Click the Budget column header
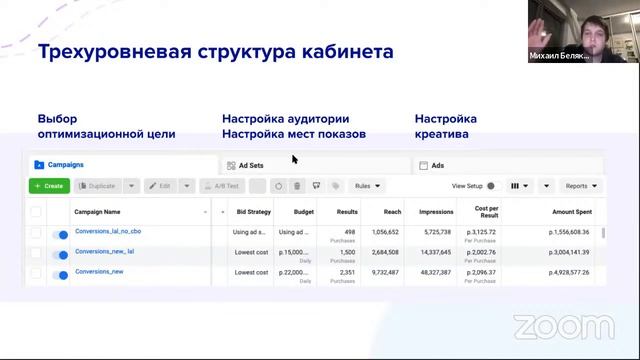Screen dimensions: 640x360 click(304, 212)
